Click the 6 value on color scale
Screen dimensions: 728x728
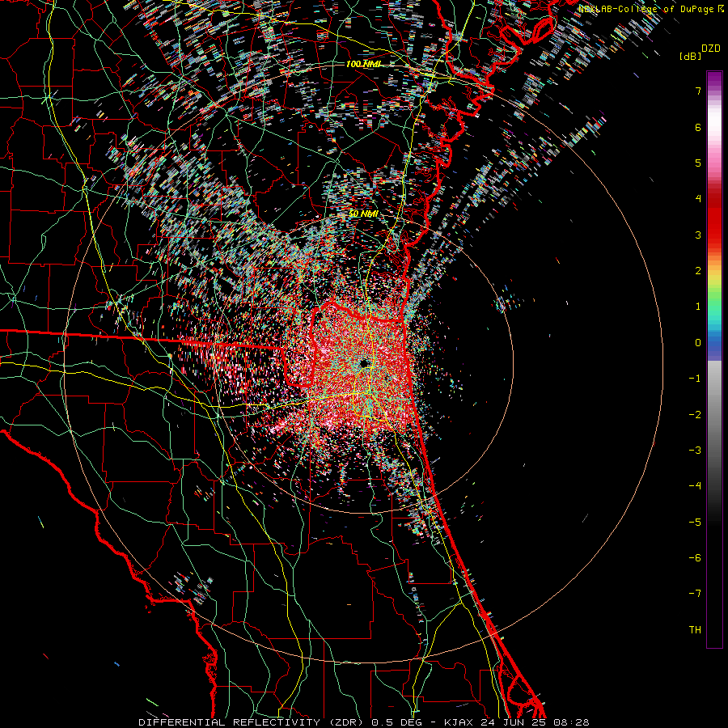(x=698, y=127)
